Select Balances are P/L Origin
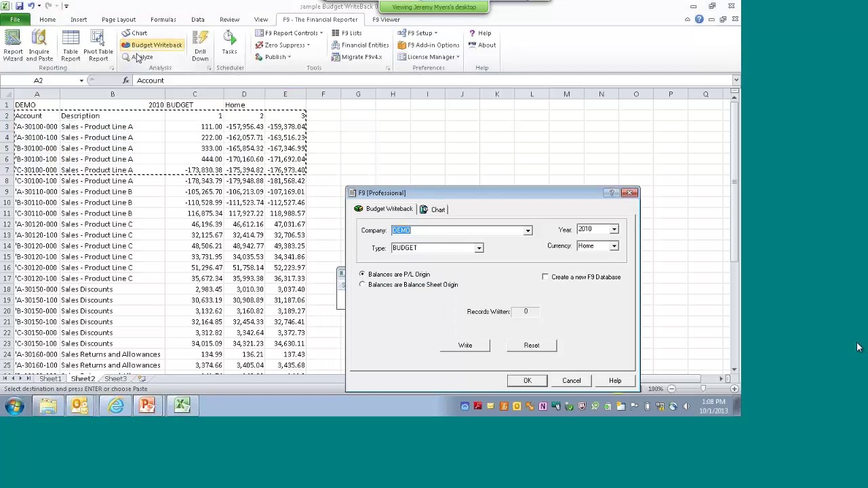Image resolution: width=868 pixels, height=488 pixels. (x=362, y=274)
